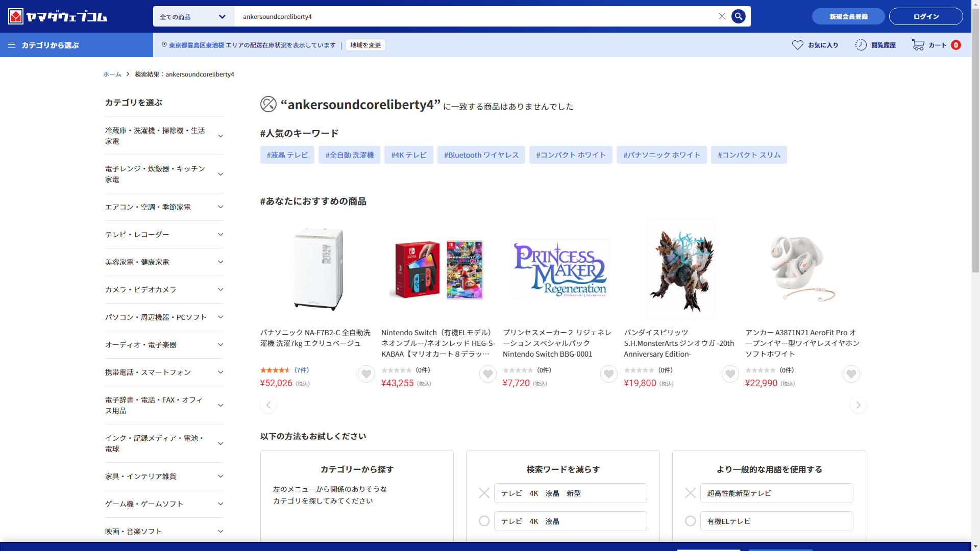Click 地域を変更 button

point(365,45)
